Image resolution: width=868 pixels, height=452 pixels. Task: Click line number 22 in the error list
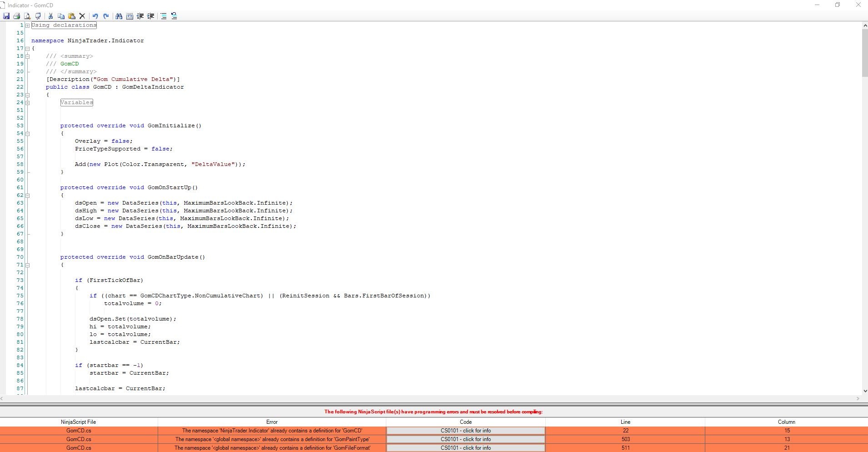pyautogui.click(x=626, y=431)
